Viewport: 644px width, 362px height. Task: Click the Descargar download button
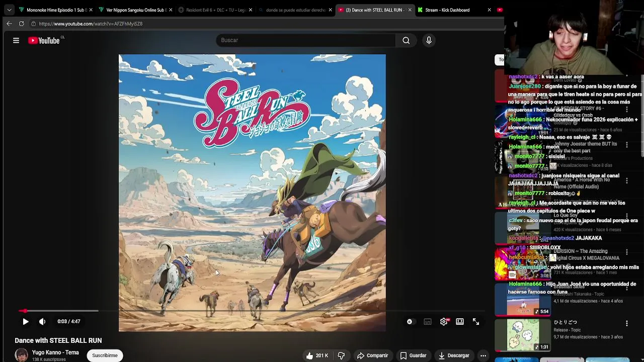click(x=454, y=355)
